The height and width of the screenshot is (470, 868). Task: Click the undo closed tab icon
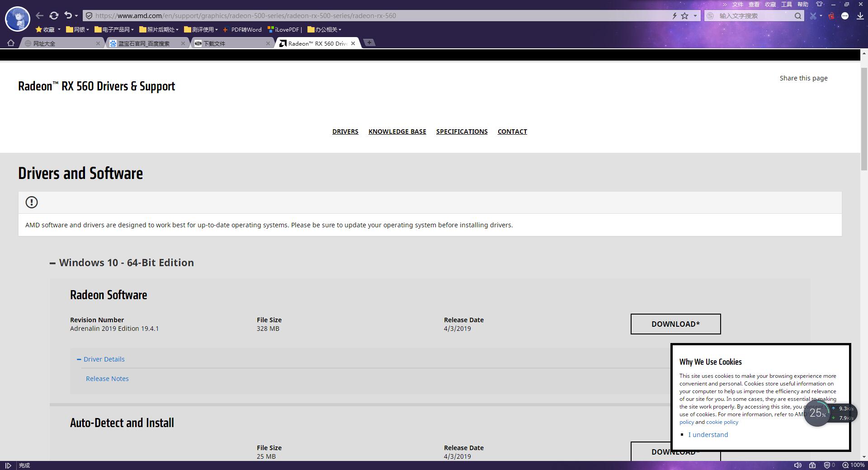(68, 16)
